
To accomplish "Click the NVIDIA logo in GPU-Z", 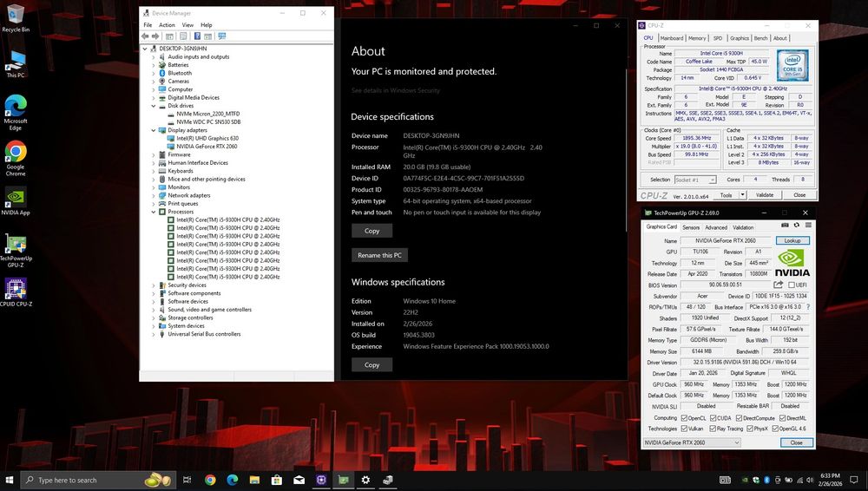I will point(792,263).
